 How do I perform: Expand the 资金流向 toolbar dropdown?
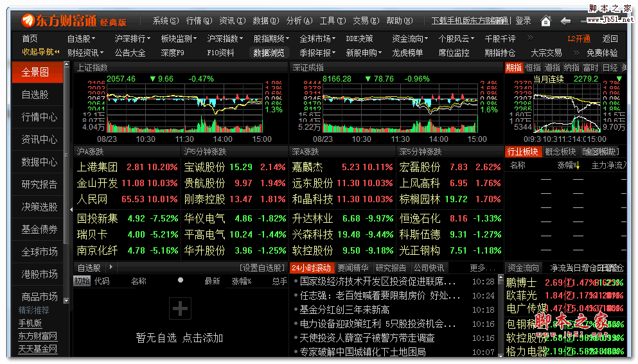pos(410,39)
